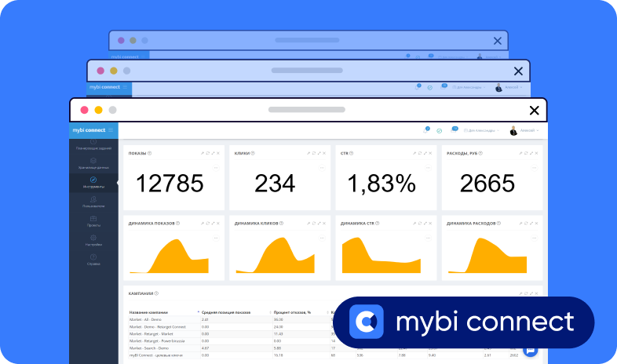Close the front browser window with X
This screenshot has height=364, width=617.
(x=534, y=111)
